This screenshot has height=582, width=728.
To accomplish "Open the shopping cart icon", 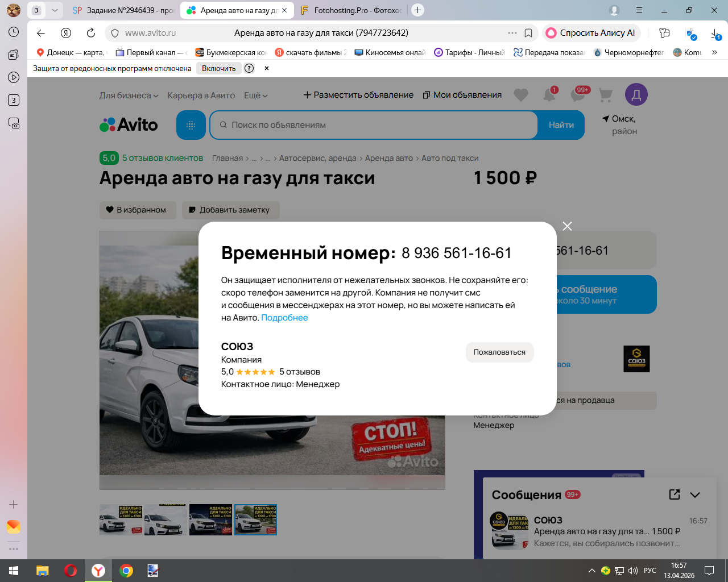I will pyautogui.click(x=606, y=95).
